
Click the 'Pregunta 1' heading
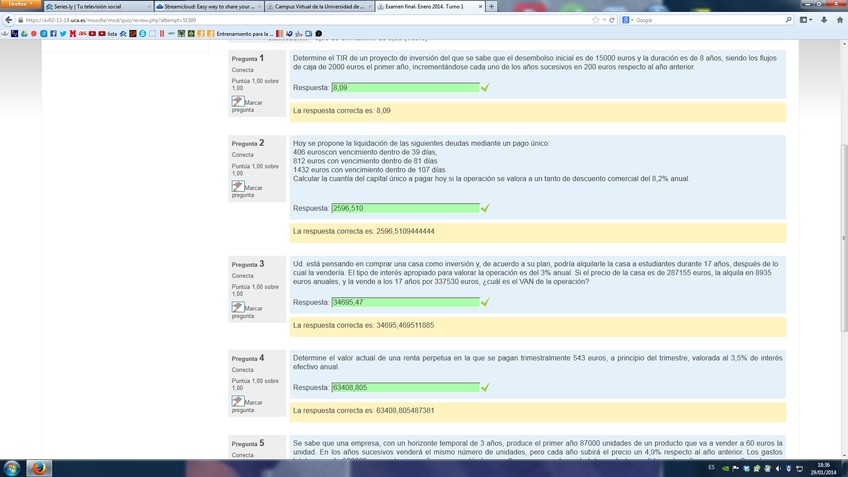(248, 58)
